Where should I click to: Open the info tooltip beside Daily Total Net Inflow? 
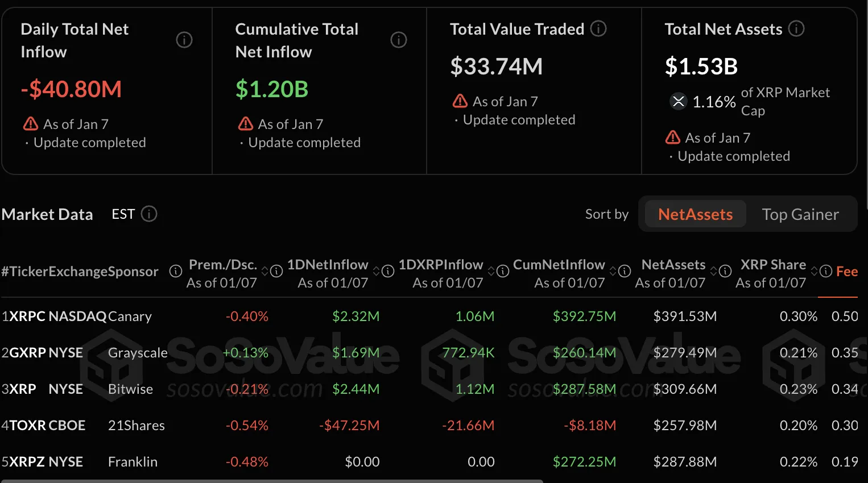tap(184, 40)
